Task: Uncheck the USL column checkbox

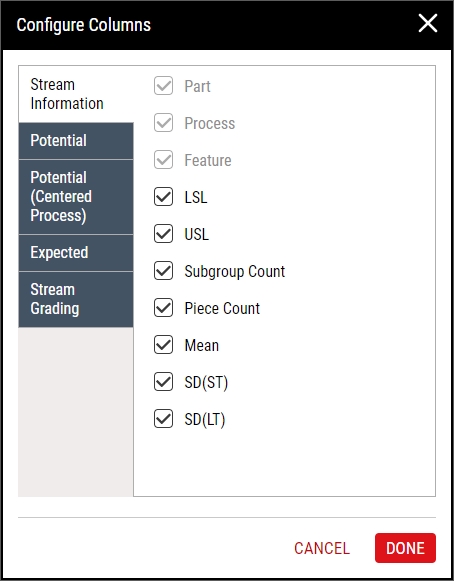Action: [x=163, y=233]
